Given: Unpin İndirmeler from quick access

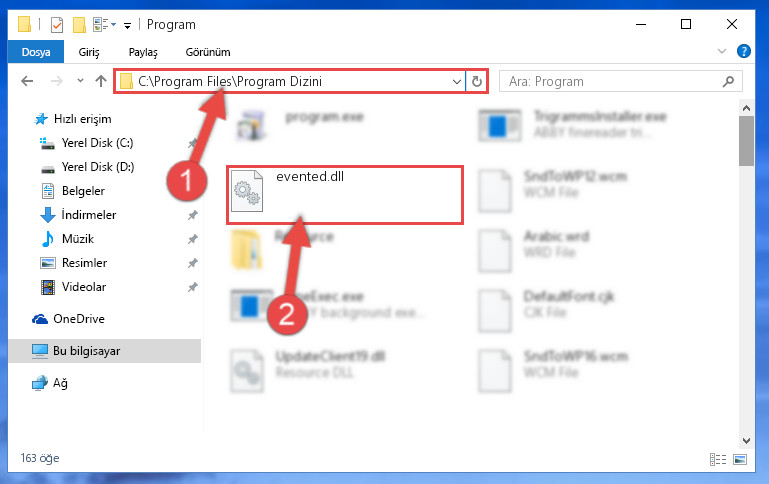Looking at the screenshot, I should tap(192, 215).
